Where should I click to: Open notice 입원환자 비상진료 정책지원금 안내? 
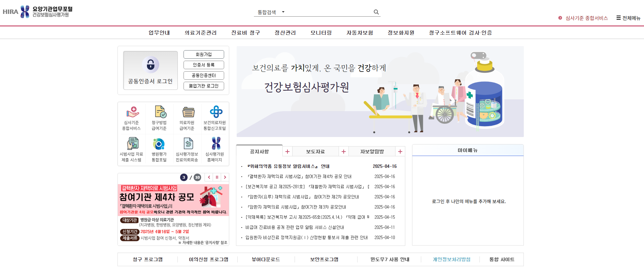[x=306, y=237]
